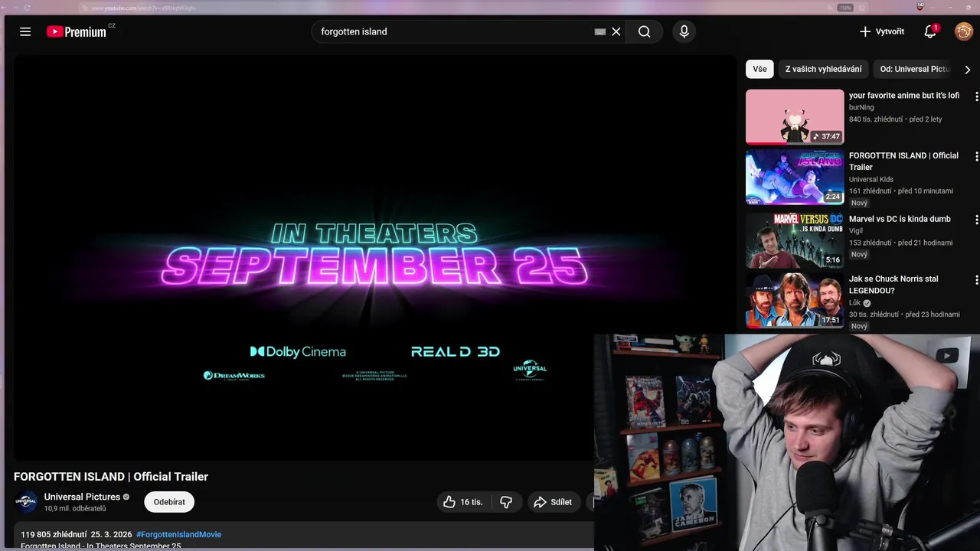The height and width of the screenshot is (551, 980).
Task: Click the browser address bar URL
Action: tap(143, 8)
